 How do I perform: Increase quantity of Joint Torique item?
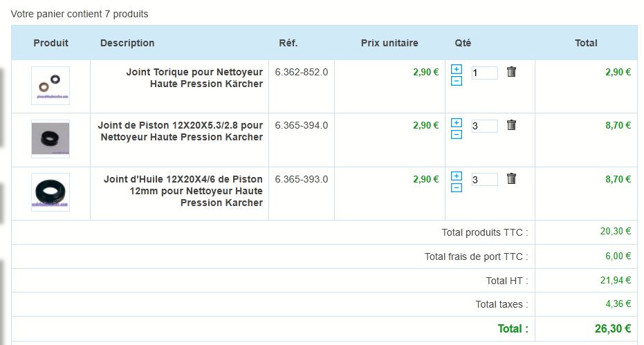(457, 69)
